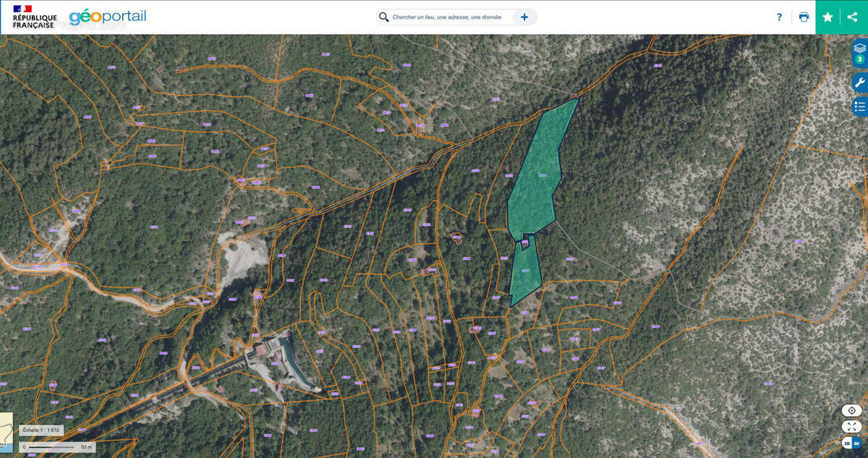Show the map legend list panel
Viewport: 868px width, 458px height.
click(859, 107)
